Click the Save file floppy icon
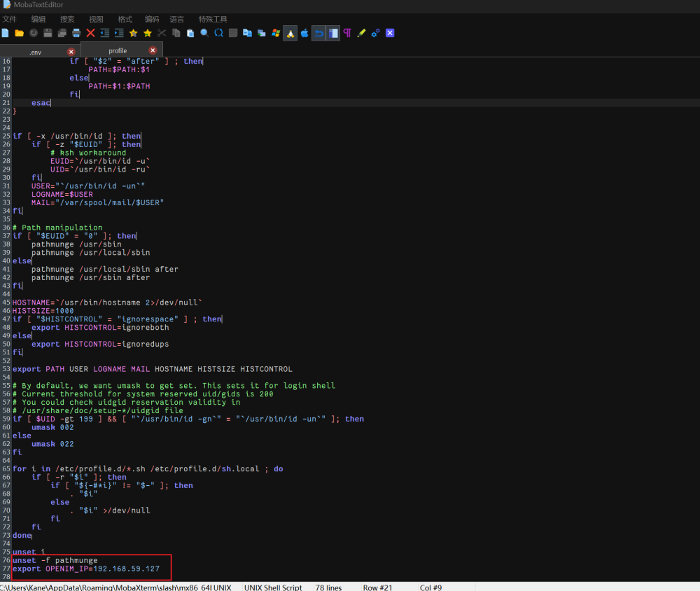 pyautogui.click(x=48, y=33)
